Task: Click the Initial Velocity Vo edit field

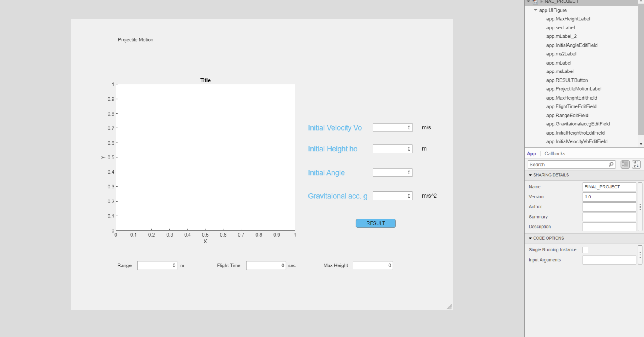Action: (393, 128)
